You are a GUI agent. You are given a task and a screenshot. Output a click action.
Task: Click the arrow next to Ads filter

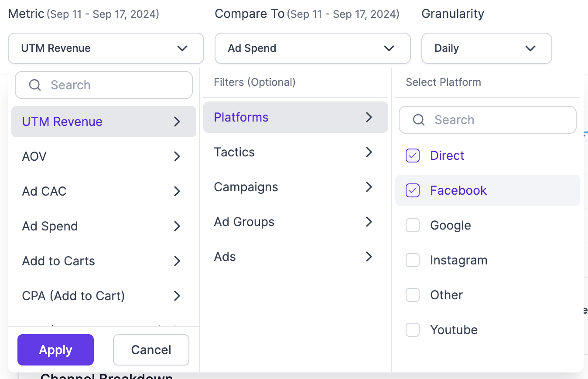point(369,257)
